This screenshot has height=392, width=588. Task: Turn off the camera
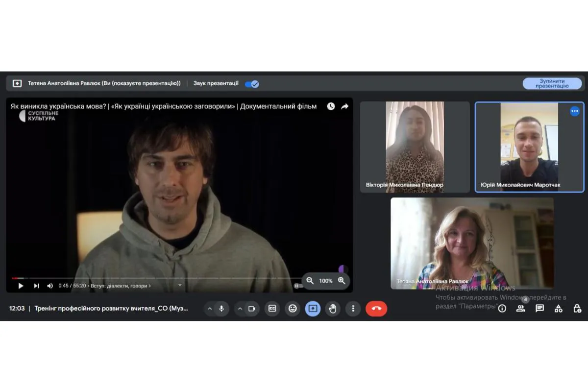[x=252, y=309]
